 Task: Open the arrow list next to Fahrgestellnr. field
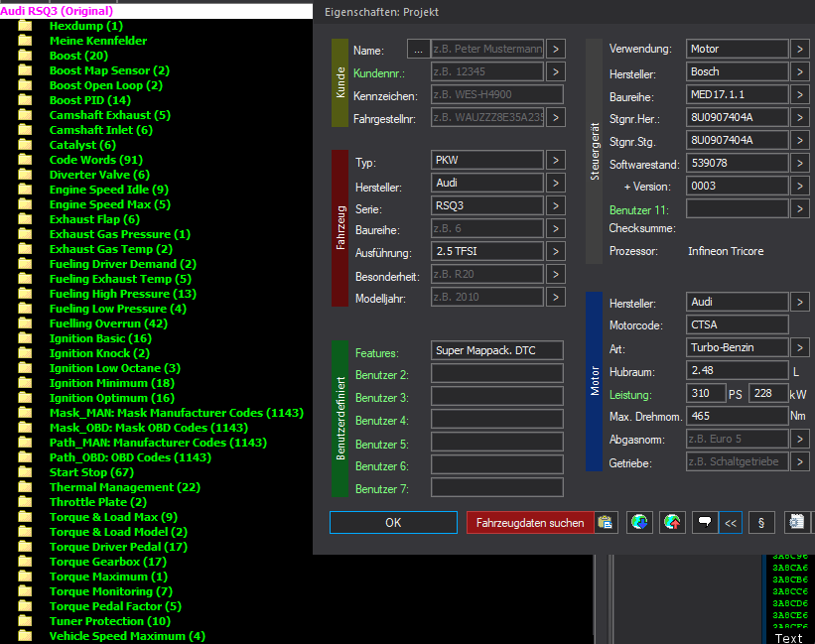coord(556,117)
